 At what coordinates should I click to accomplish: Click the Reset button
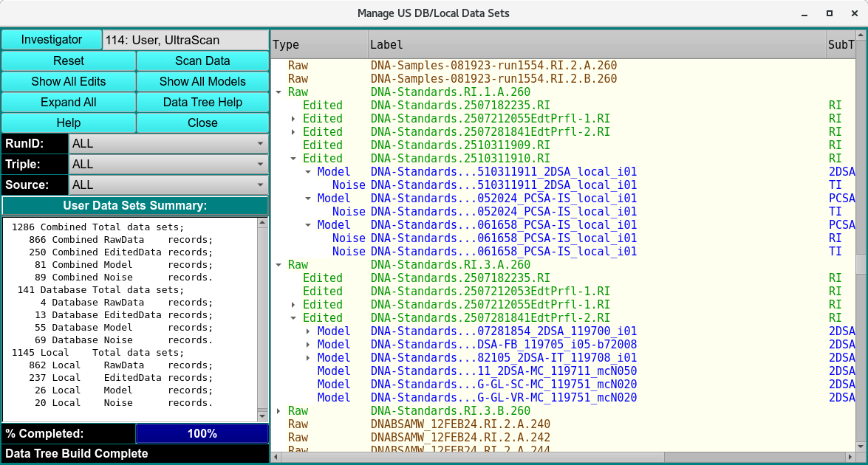[69, 61]
